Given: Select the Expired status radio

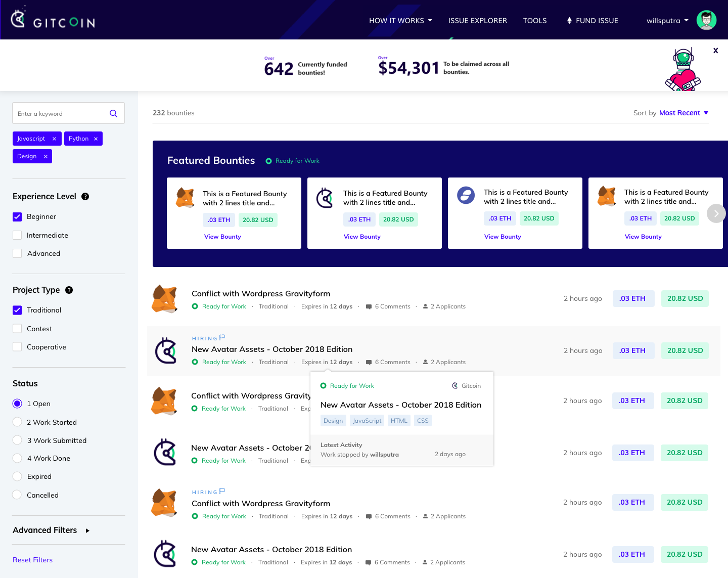Looking at the screenshot, I should [x=17, y=476].
